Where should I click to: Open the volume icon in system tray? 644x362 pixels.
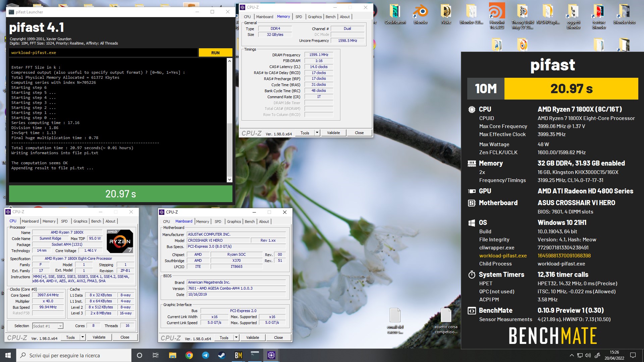pos(588,355)
